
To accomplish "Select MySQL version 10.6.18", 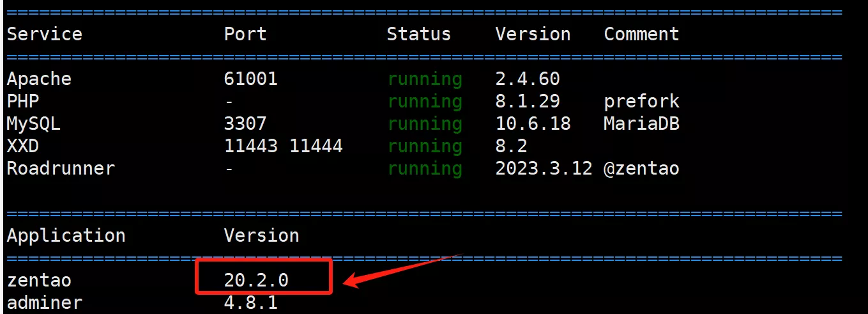I will point(533,123).
